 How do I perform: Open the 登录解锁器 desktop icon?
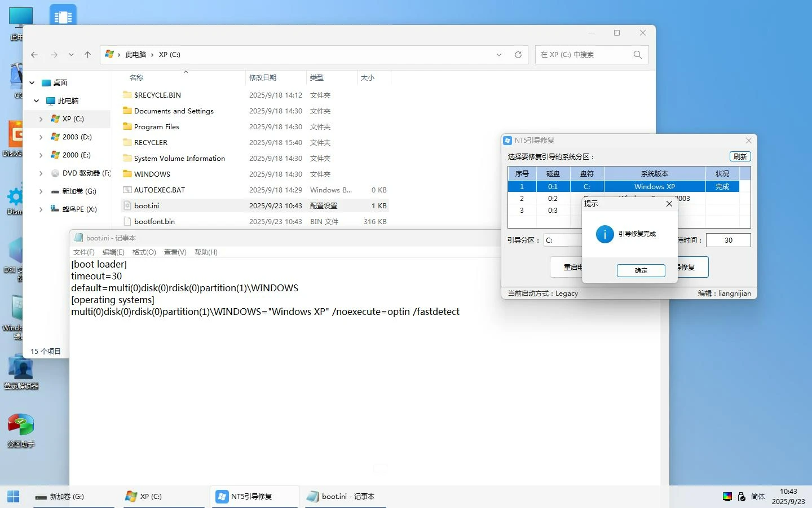click(x=21, y=373)
